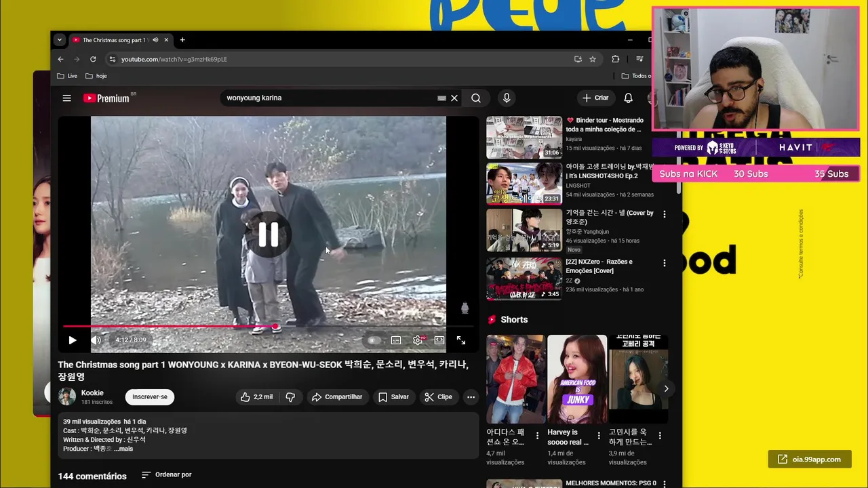Viewport: 868px width, 488px height.
Task: Open more actions three-dot menu below video
Action: click(x=471, y=397)
